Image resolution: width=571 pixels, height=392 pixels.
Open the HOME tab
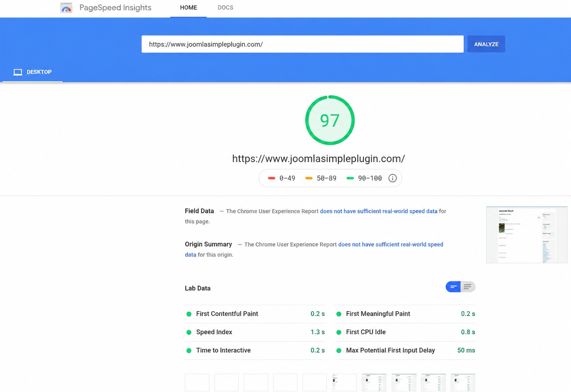pos(189,8)
